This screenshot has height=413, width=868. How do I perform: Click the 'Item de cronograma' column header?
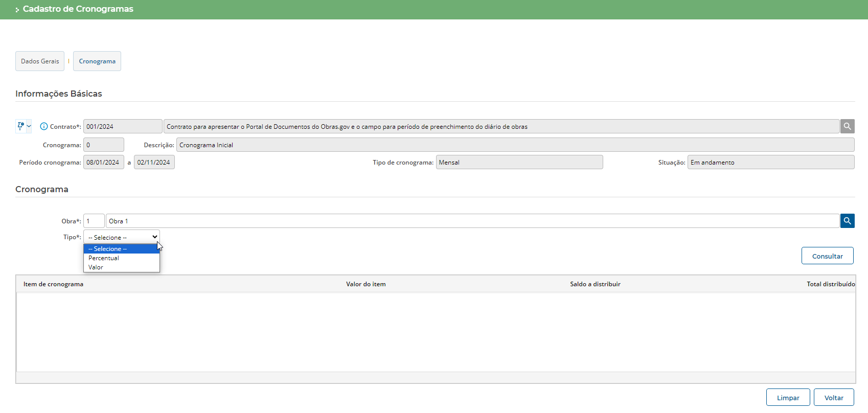53,284
